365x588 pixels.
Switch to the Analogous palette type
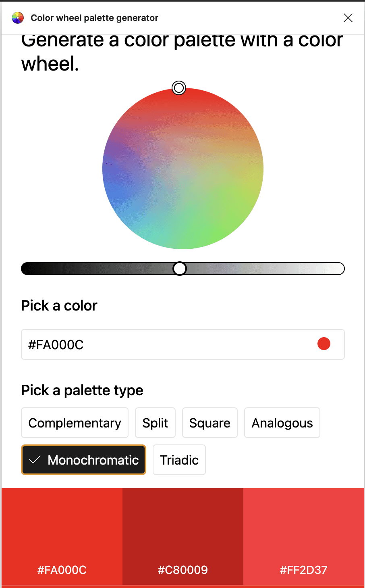tap(282, 423)
